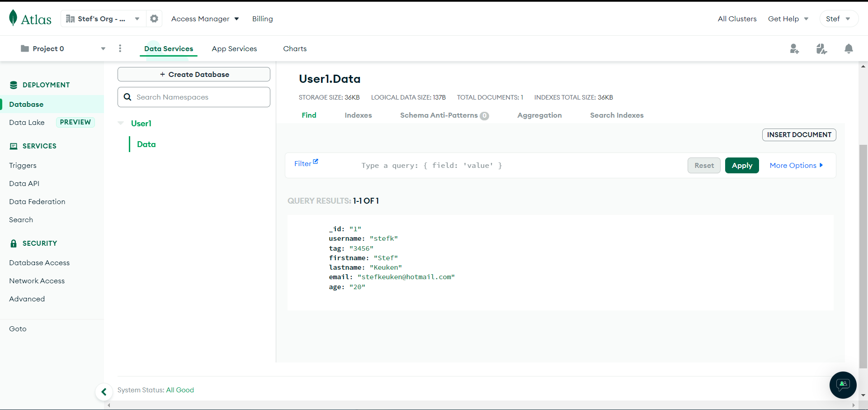868x410 pixels.
Task: Open Network Access in the sidebar
Action: pos(37,281)
